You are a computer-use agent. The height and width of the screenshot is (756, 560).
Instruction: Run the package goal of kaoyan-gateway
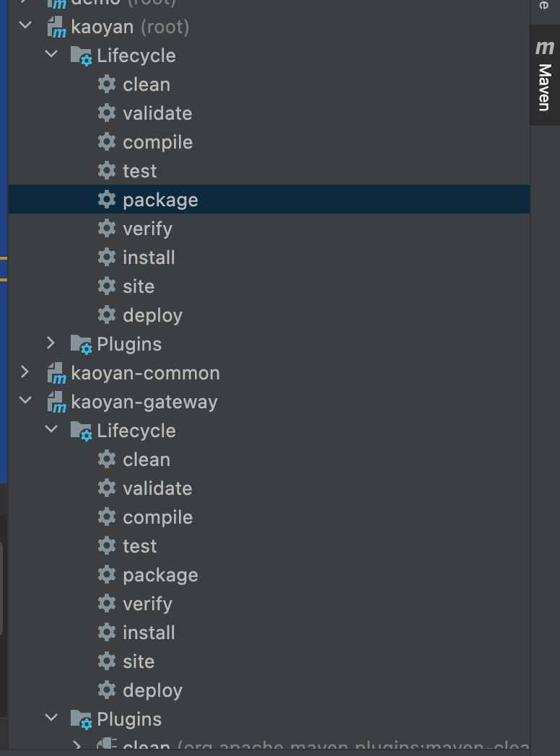pos(160,575)
